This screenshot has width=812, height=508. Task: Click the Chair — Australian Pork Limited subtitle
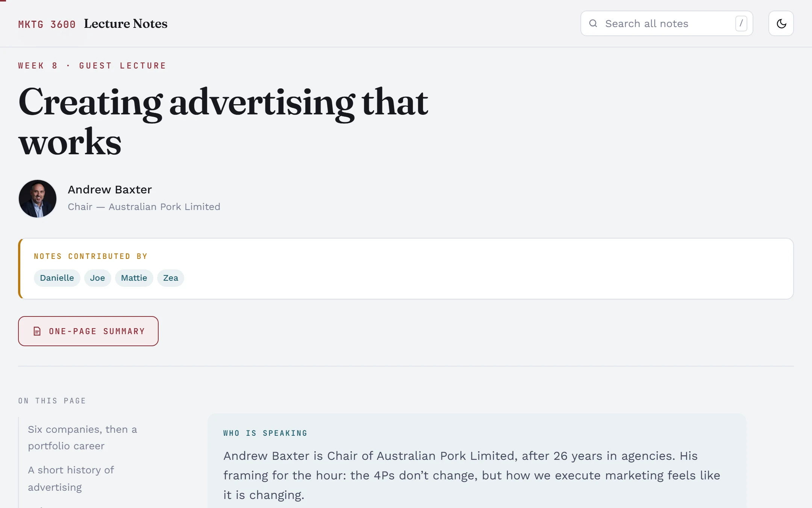click(144, 207)
